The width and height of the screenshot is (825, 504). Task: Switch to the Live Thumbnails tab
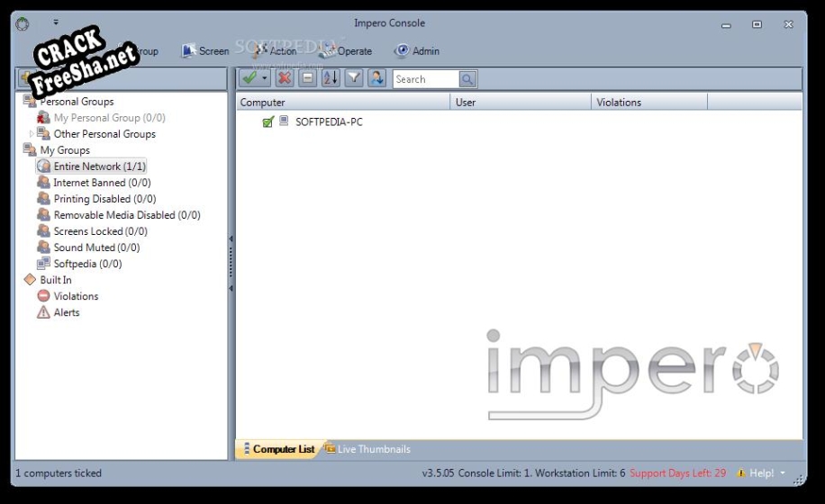click(x=373, y=449)
